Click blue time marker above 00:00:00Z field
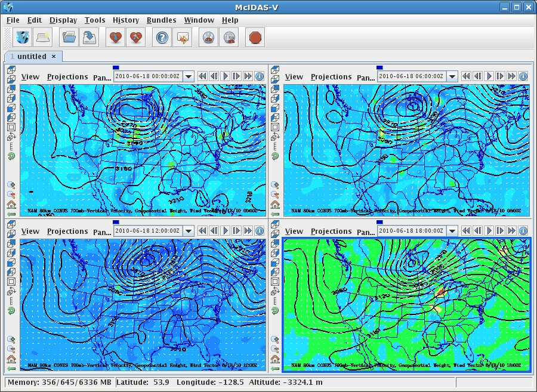Viewport: 537px width, 392px height. (x=116, y=68)
